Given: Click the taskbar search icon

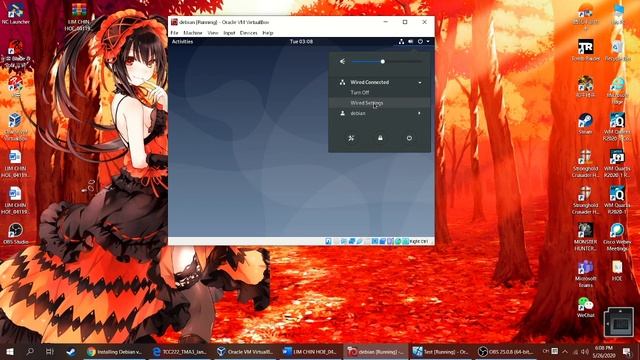Looking at the screenshot, I should [x=30, y=351].
